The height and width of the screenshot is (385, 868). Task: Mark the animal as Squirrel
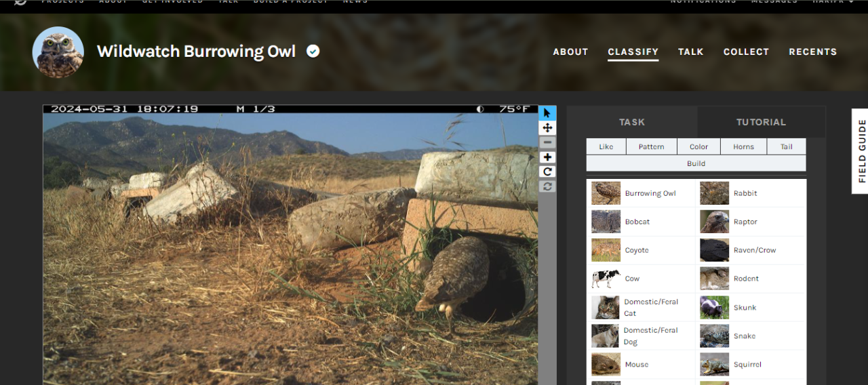pos(751,364)
